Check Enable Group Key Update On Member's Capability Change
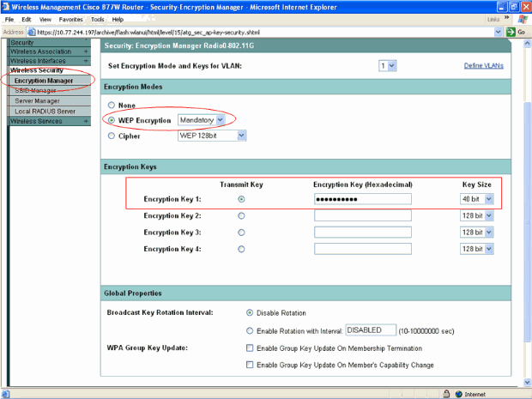The image size is (532, 399). (x=250, y=365)
